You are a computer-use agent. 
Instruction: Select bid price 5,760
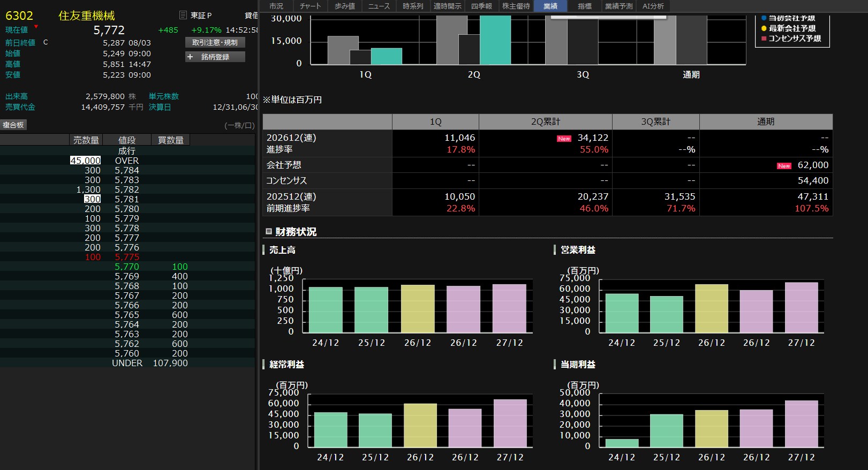127,353
